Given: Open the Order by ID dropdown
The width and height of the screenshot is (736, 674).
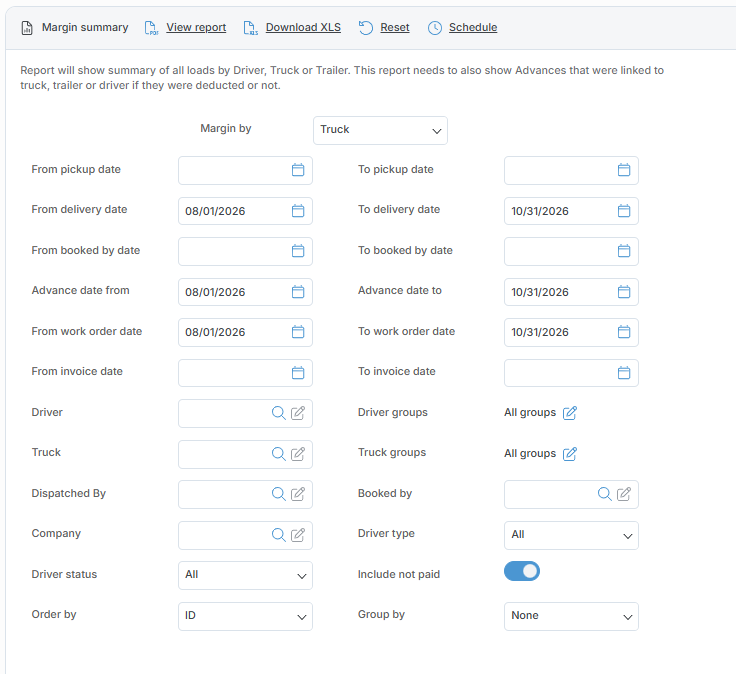Looking at the screenshot, I should 245,616.
